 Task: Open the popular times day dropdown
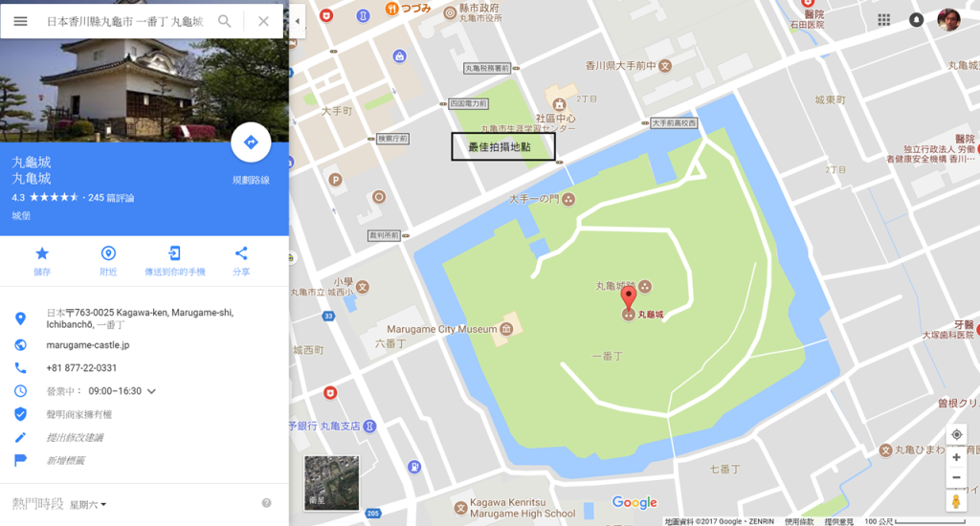(88, 505)
